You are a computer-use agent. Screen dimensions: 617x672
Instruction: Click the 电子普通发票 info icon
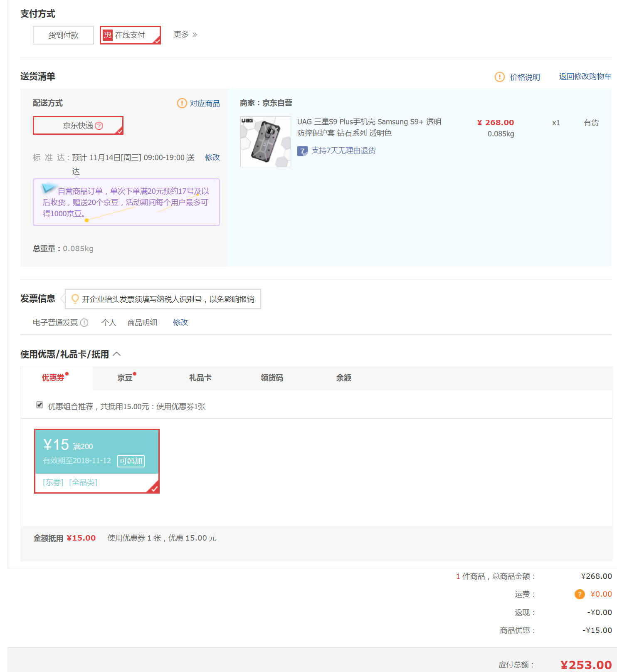point(84,323)
